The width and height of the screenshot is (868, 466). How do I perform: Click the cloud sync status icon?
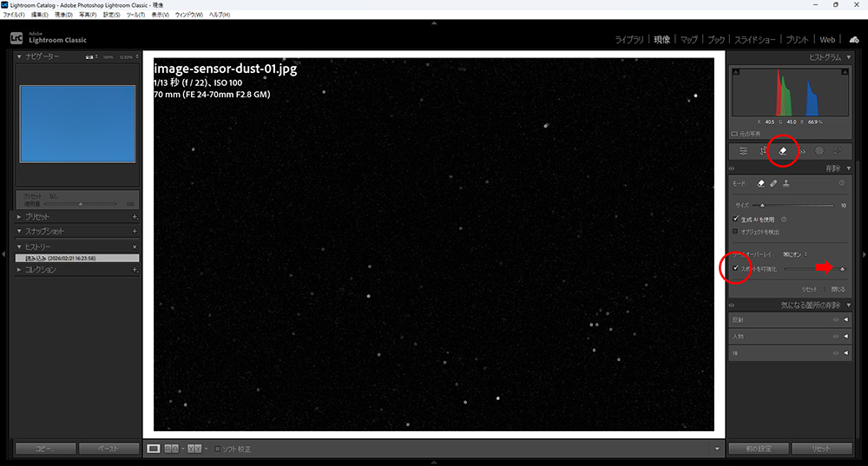pyautogui.click(x=853, y=39)
